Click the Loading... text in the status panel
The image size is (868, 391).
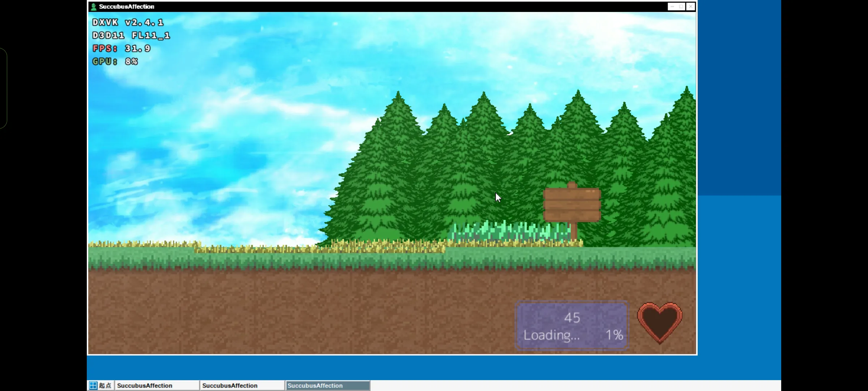pos(551,335)
